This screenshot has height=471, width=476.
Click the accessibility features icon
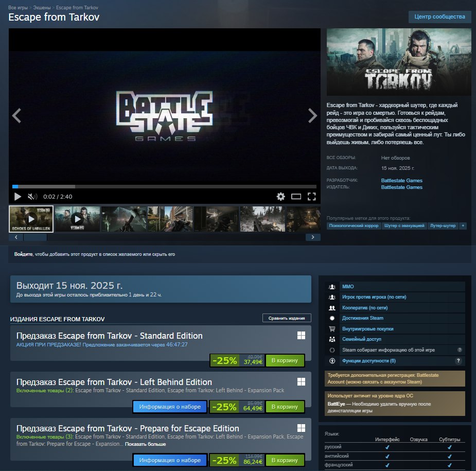pos(332,360)
